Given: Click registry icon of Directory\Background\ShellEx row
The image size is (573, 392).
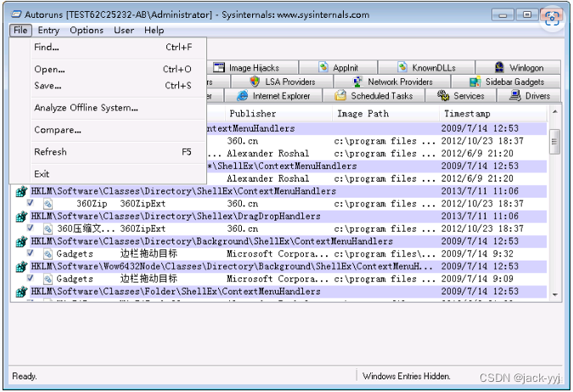Looking at the screenshot, I should 21,241.
